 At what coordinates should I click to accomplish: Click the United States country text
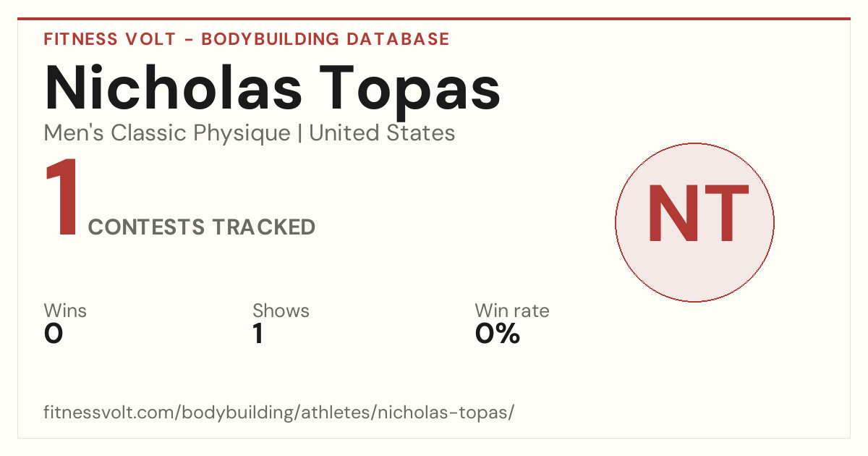pyautogui.click(x=382, y=133)
